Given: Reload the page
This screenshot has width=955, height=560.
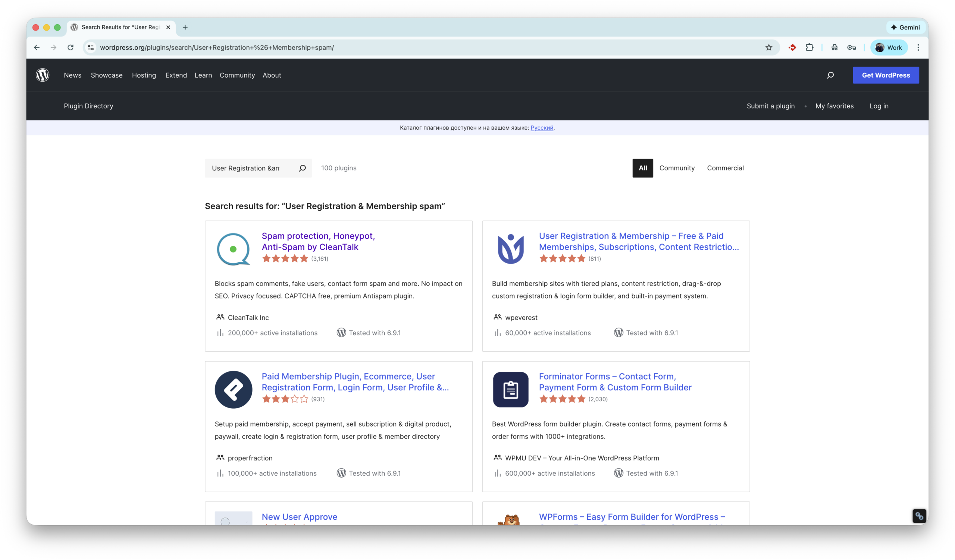Looking at the screenshot, I should pyautogui.click(x=71, y=47).
